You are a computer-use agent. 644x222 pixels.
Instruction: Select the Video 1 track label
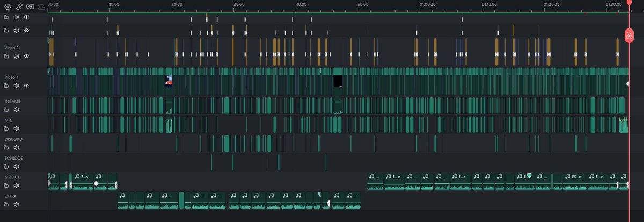click(x=11, y=77)
